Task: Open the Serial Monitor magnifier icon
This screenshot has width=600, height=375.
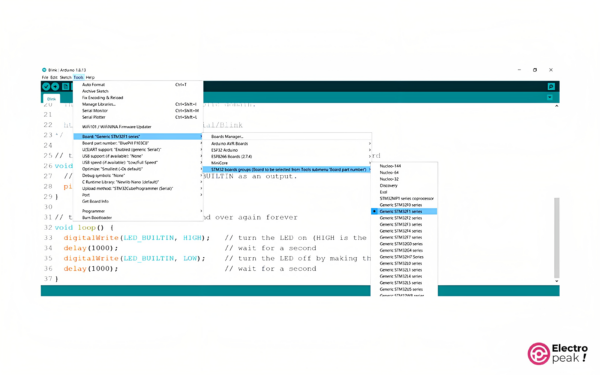Action: click(x=551, y=87)
